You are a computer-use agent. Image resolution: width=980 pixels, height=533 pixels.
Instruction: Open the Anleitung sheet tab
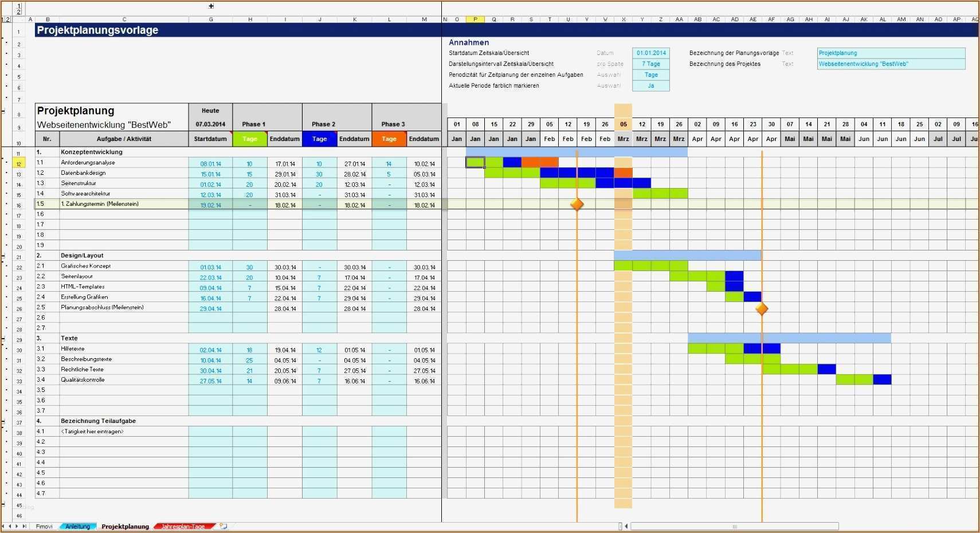(x=77, y=527)
